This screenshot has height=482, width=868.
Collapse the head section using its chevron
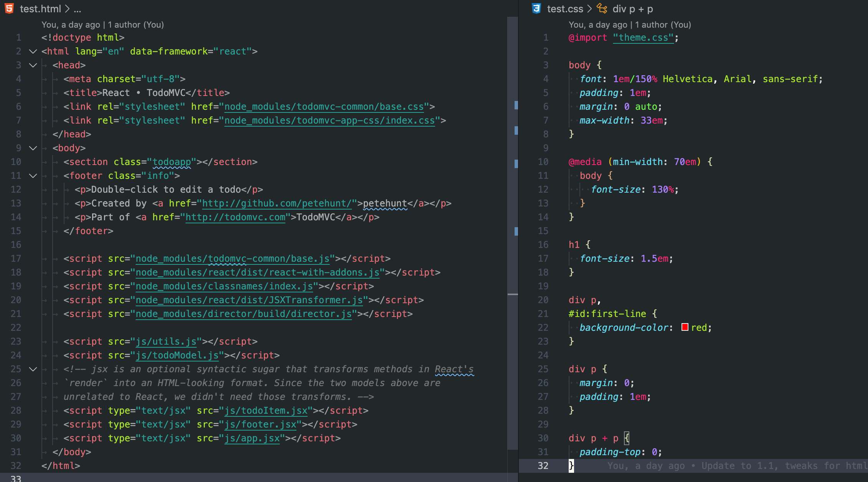[32, 65]
